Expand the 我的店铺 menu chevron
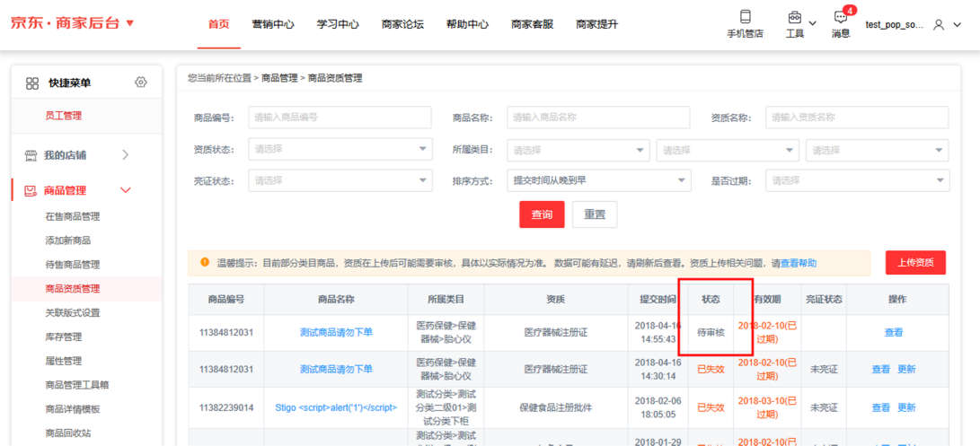This screenshot has width=980, height=446. point(125,155)
